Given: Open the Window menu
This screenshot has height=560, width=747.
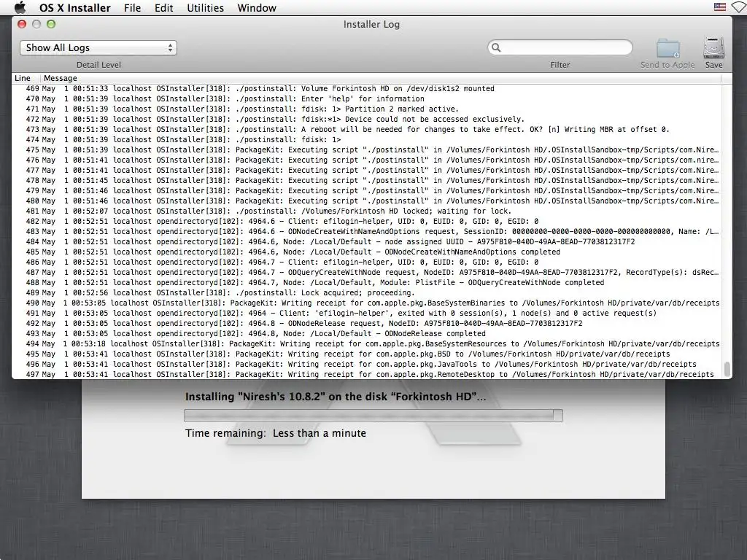Looking at the screenshot, I should point(257,8).
